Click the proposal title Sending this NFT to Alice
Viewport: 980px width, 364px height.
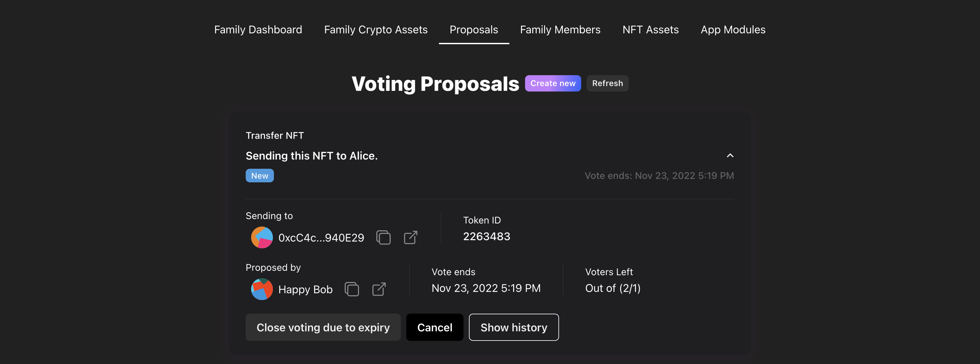pos(312,155)
